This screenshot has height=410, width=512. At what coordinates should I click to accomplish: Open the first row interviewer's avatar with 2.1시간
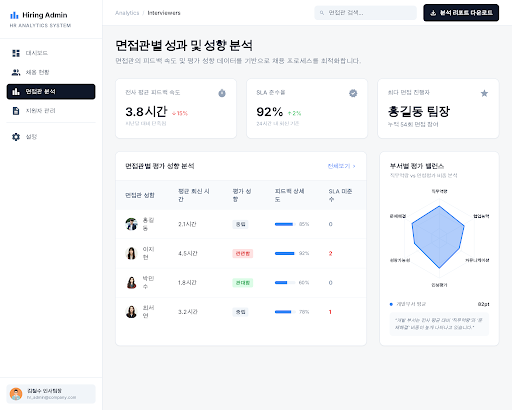[131, 224]
